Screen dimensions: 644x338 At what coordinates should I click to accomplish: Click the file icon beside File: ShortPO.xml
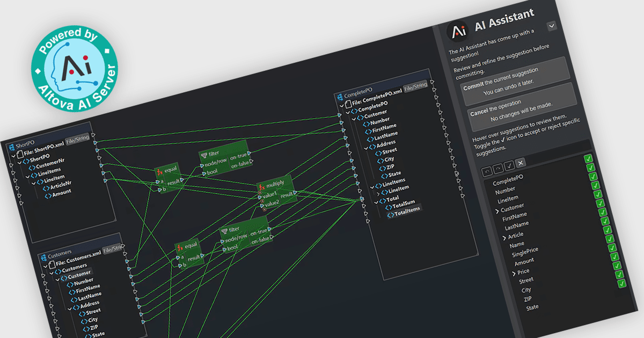coord(19,155)
